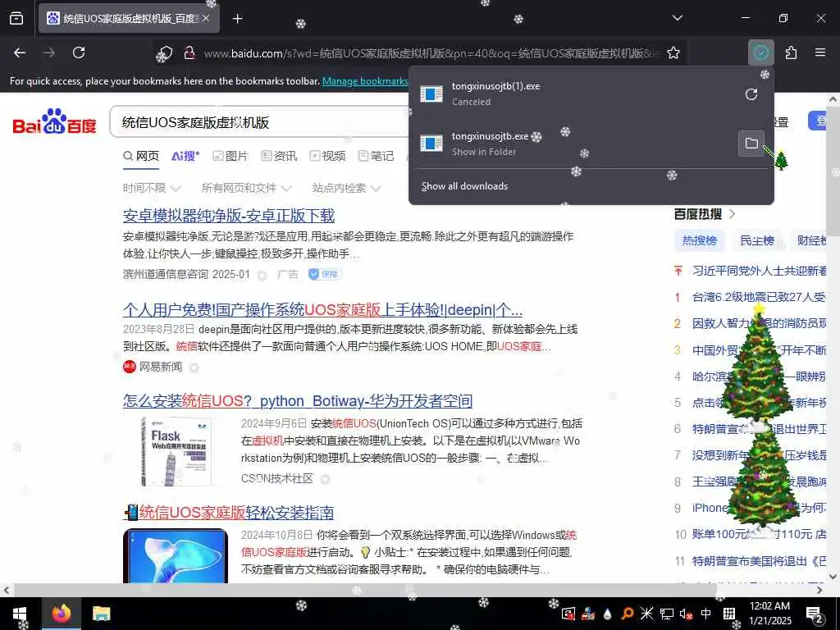Click the orange magnifier tray icon
This screenshot has height=630, width=840.
click(x=627, y=614)
